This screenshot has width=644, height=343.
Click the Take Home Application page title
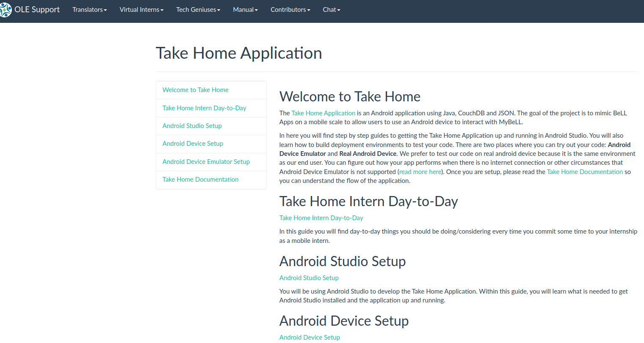point(239,53)
